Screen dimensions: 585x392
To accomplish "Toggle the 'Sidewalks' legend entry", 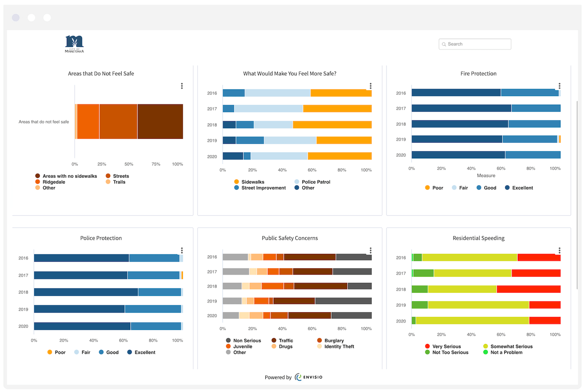I will click(x=249, y=182).
